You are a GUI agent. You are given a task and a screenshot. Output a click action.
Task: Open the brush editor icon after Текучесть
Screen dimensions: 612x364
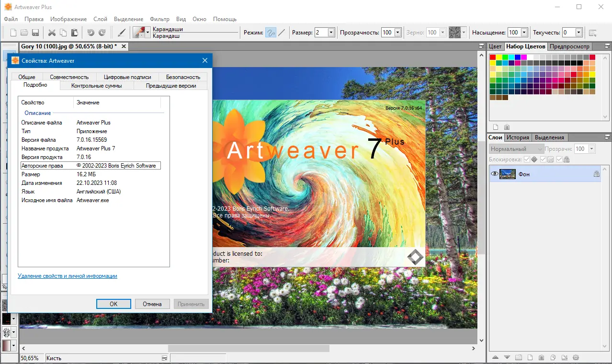pyautogui.click(x=593, y=33)
